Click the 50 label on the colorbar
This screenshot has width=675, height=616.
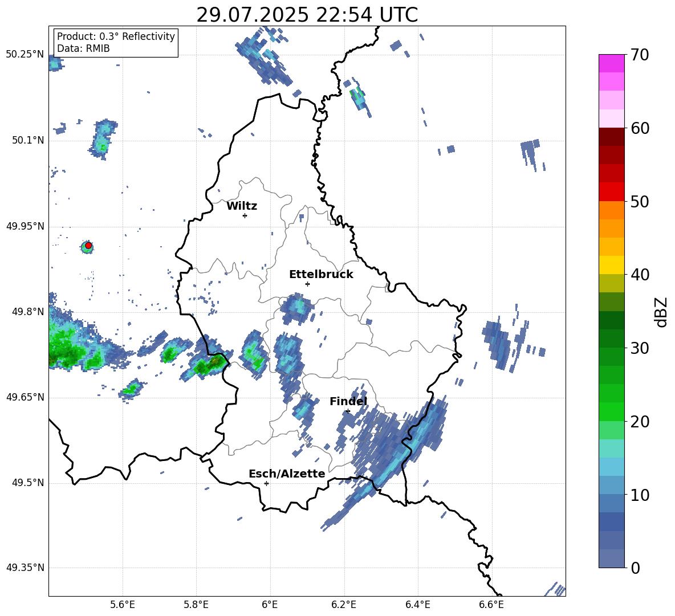coord(640,201)
